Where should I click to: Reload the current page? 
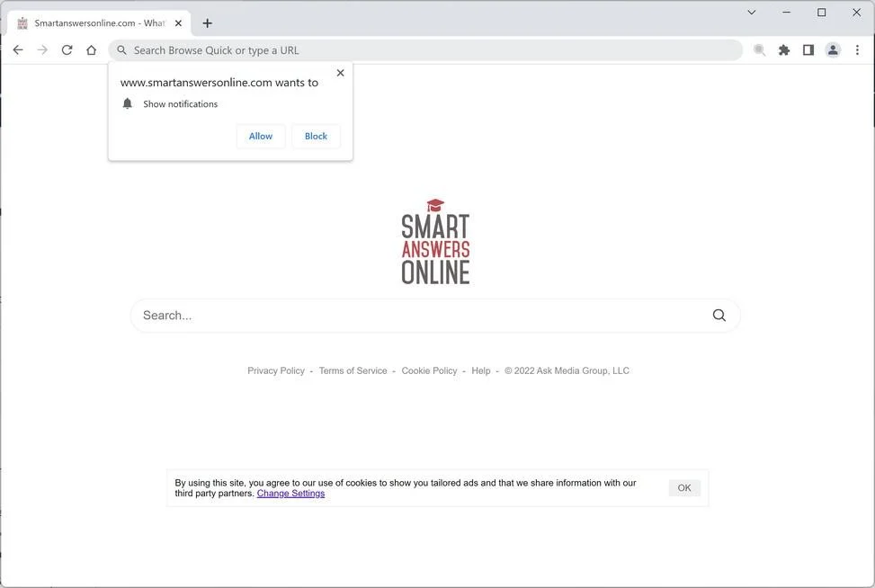coord(67,50)
